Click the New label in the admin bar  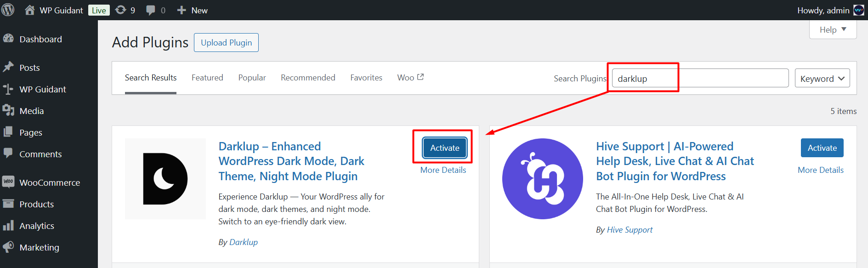(x=199, y=10)
